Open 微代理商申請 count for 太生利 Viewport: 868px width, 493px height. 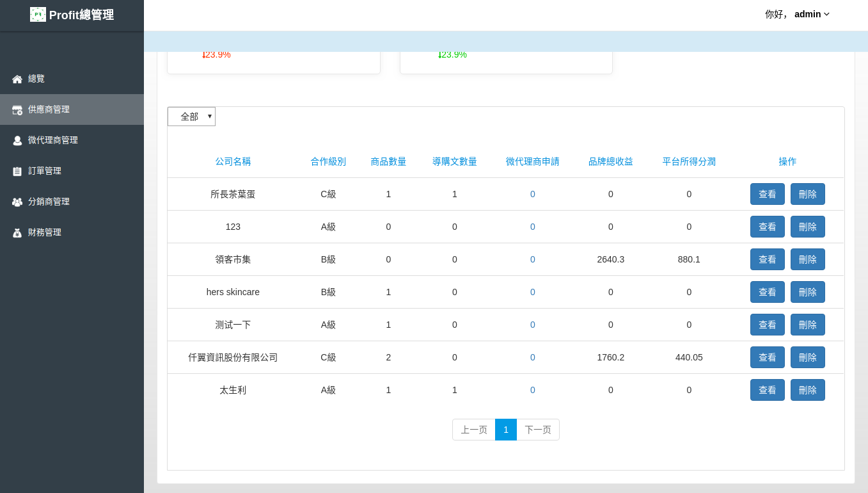(533, 390)
